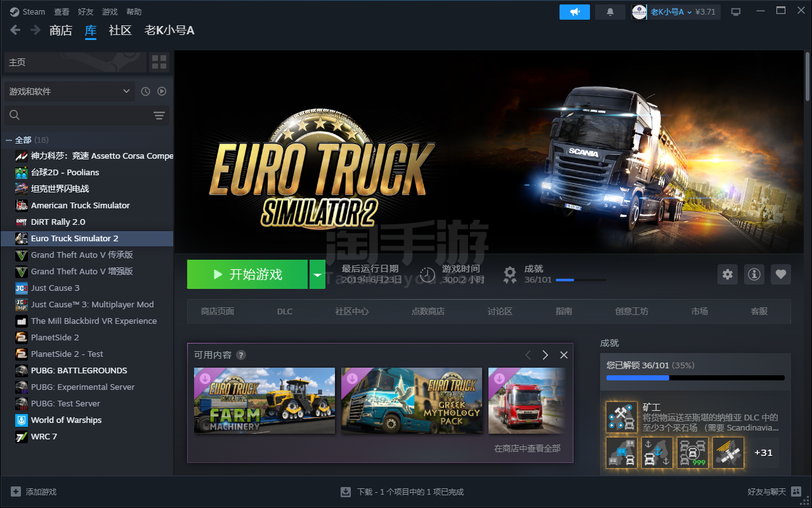This screenshot has height=508, width=812.
Task: Select World of Warships
Action: coord(87,420)
